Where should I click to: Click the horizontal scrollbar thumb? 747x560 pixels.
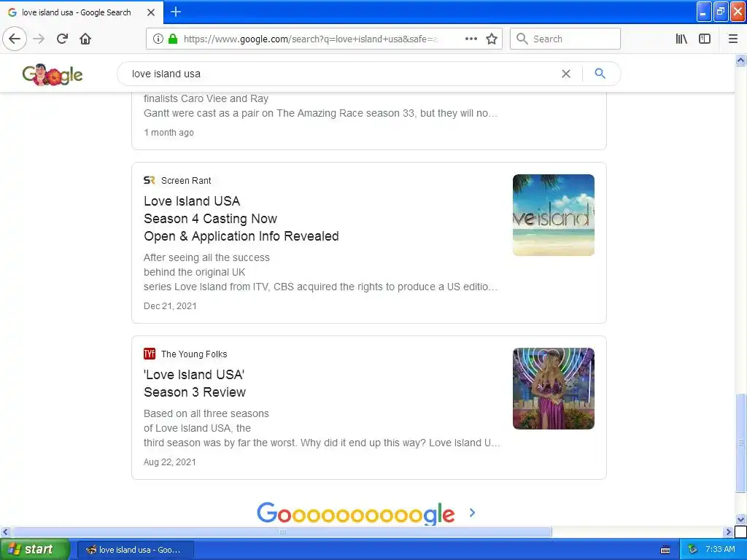point(282,532)
